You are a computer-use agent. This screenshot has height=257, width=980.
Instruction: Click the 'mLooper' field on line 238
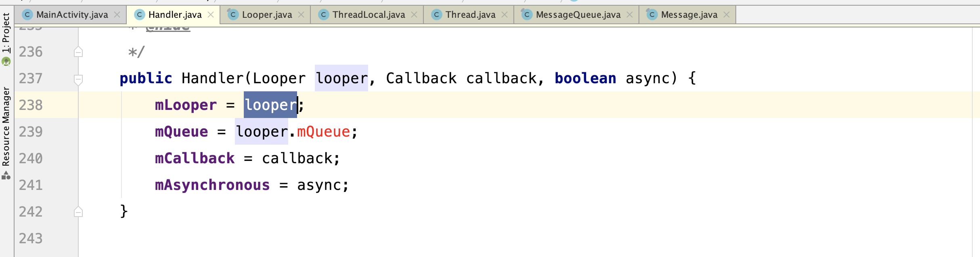pyautogui.click(x=186, y=105)
